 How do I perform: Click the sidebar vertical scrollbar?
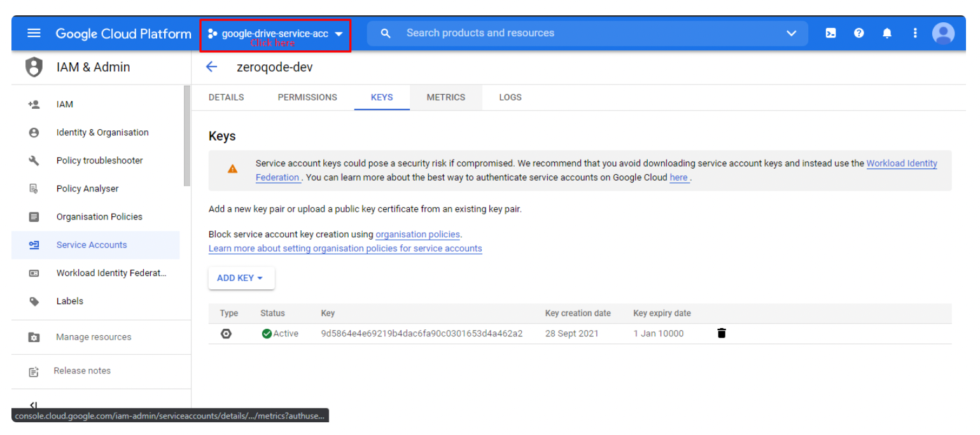pyautogui.click(x=187, y=135)
